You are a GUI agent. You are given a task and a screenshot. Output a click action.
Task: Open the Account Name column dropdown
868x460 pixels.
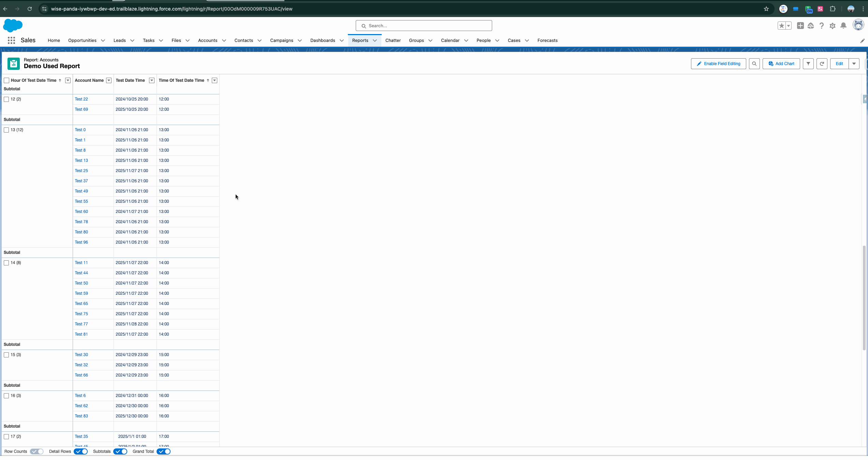108,80
